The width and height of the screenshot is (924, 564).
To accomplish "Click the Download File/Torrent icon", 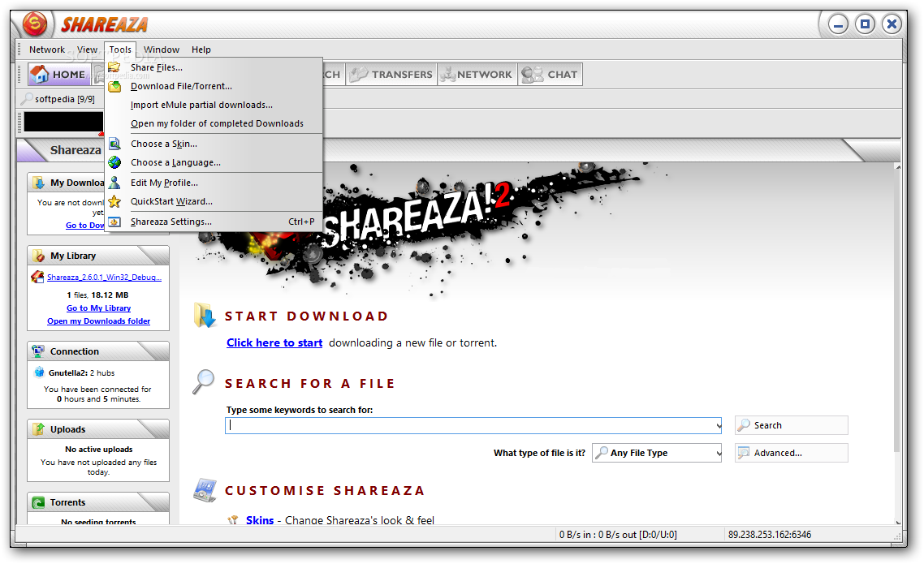I will 114,86.
